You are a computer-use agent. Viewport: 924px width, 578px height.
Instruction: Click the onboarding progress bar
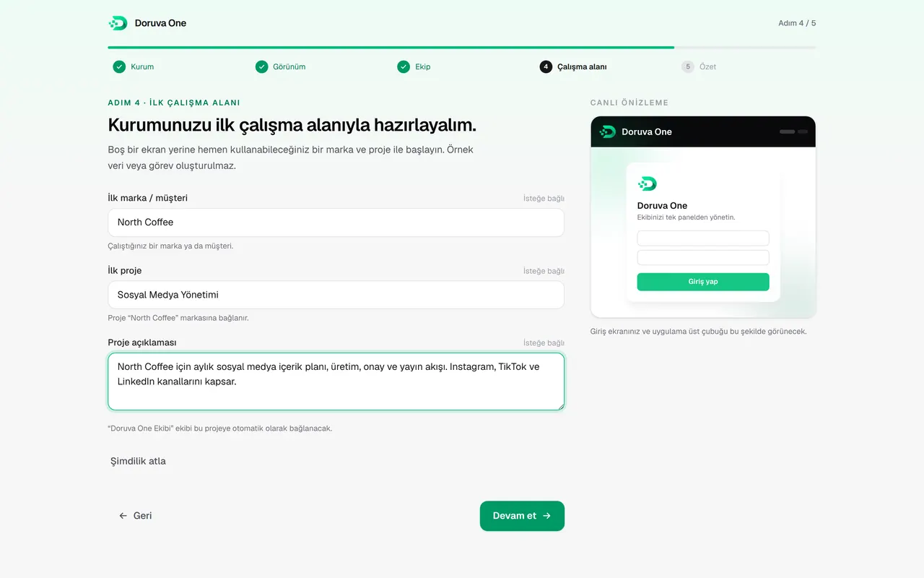[x=462, y=48]
